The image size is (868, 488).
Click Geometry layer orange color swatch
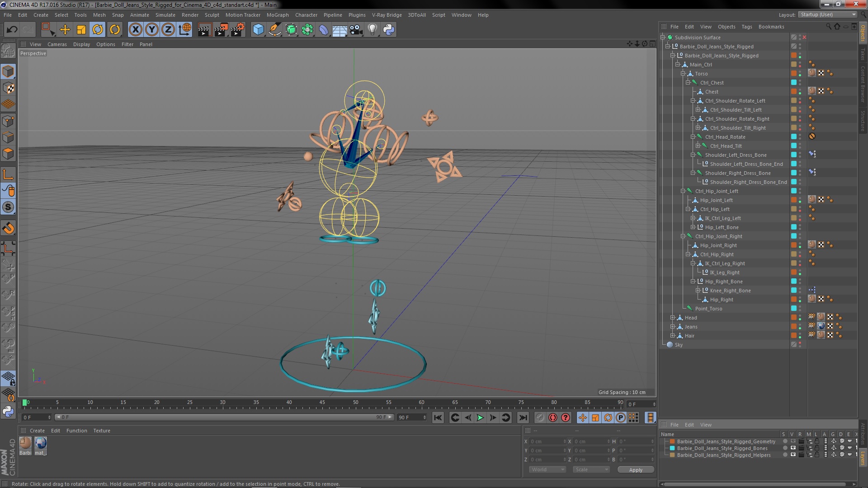(672, 441)
